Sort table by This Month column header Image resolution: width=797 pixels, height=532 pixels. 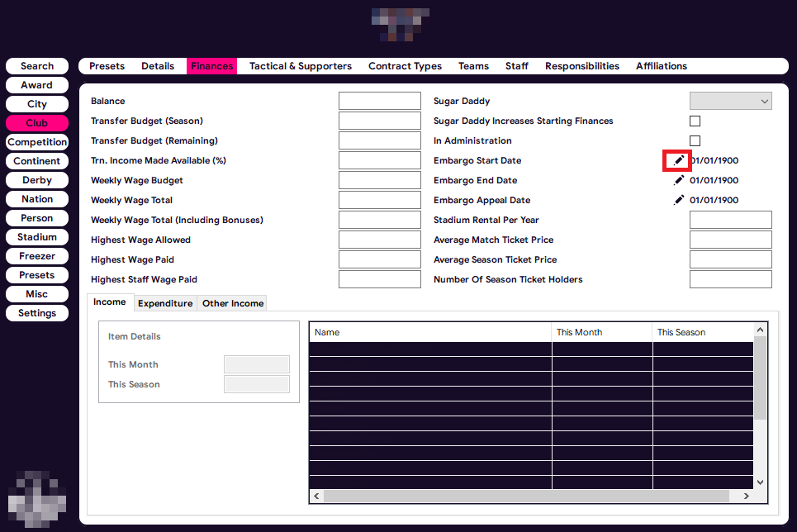tap(601, 332)
